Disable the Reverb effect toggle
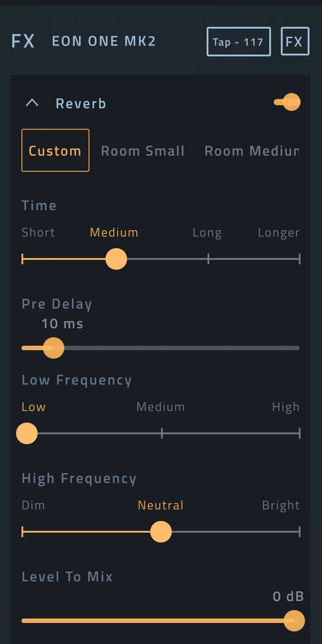This screenshot has height=644, width=322. click(x=287, y=102)
